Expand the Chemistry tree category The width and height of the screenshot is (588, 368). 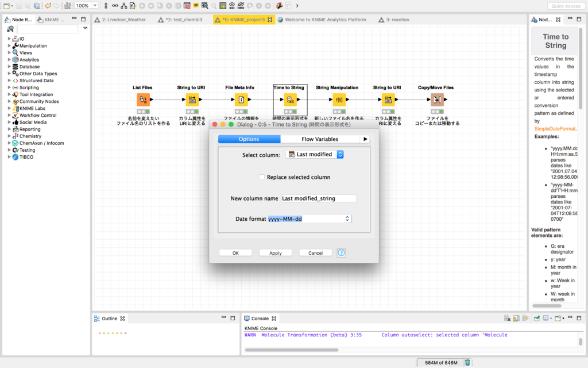9,136
